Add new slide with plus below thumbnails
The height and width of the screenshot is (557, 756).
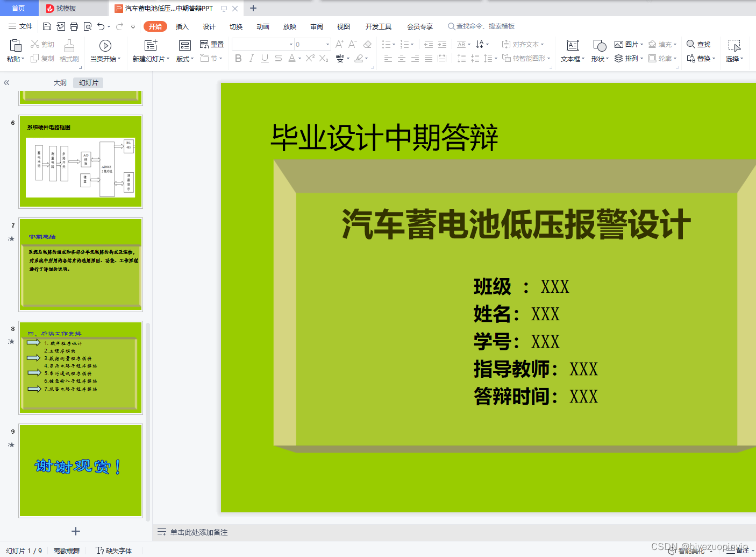(x=76, y=531)
